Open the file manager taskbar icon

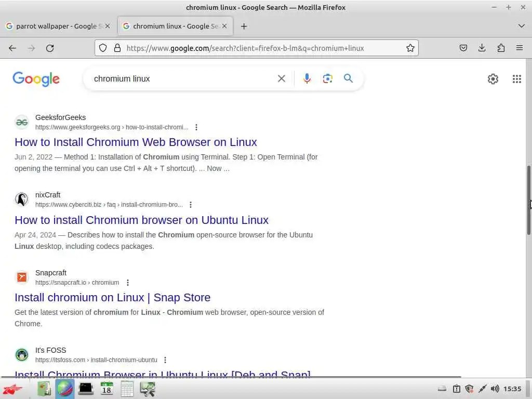(x=44, y=389)
